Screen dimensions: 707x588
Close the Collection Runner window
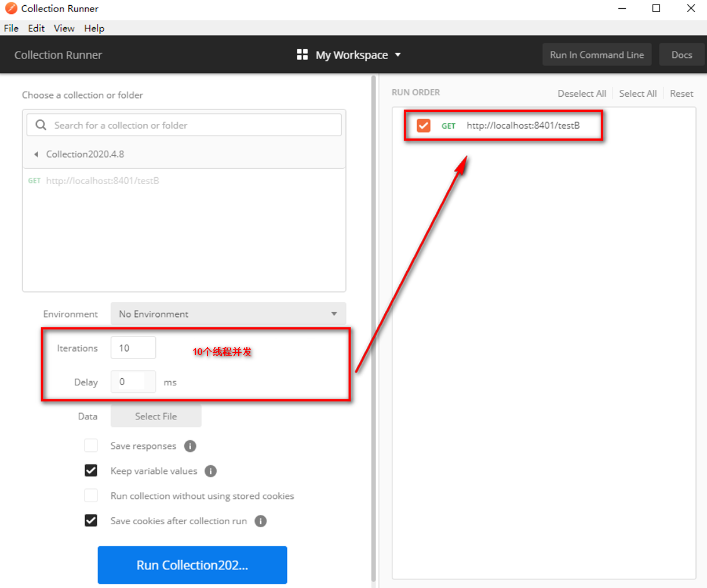click(x=691, y=8)
